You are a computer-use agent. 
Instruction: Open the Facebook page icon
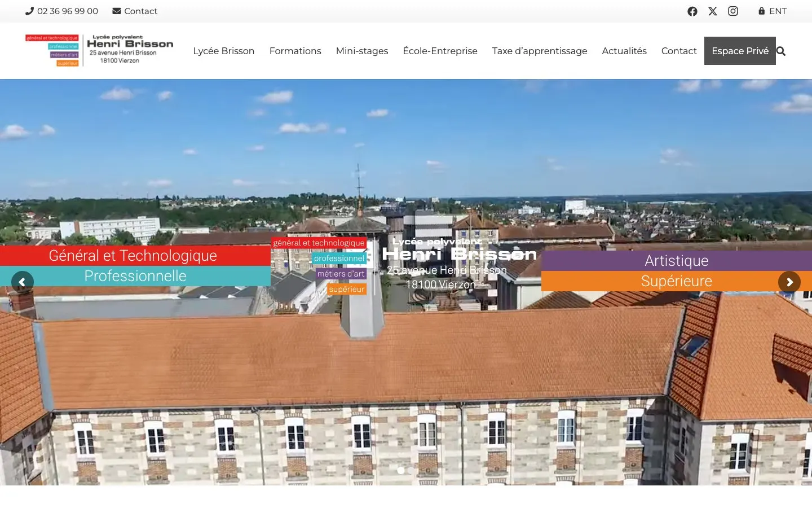(x=692, y=11)
